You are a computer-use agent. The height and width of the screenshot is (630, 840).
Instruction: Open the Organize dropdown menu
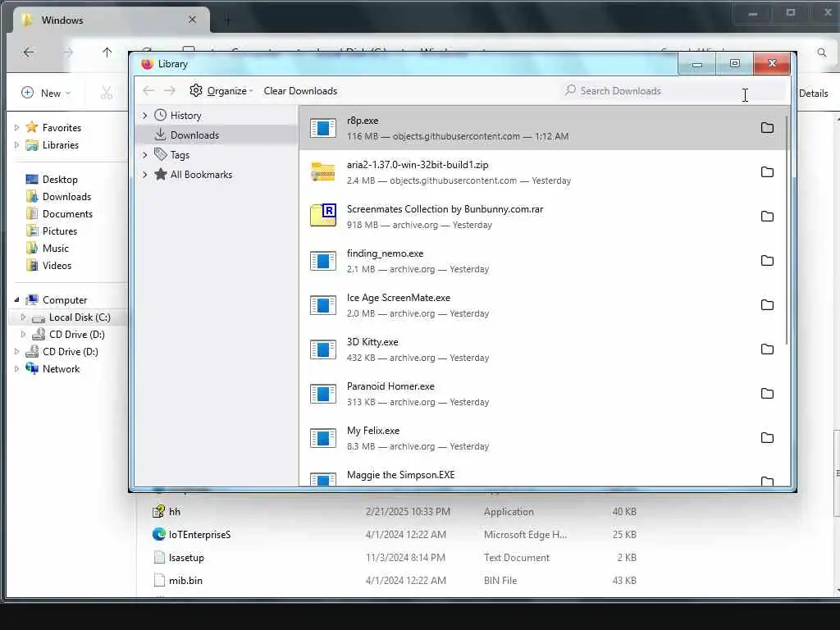[x=221, y=90]
